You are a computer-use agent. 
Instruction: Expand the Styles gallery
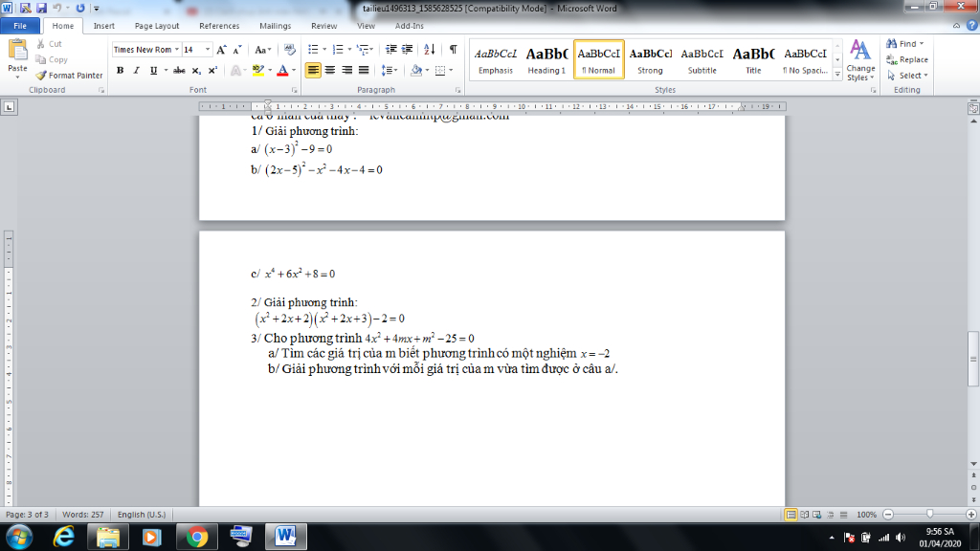[x=837, y=75]
